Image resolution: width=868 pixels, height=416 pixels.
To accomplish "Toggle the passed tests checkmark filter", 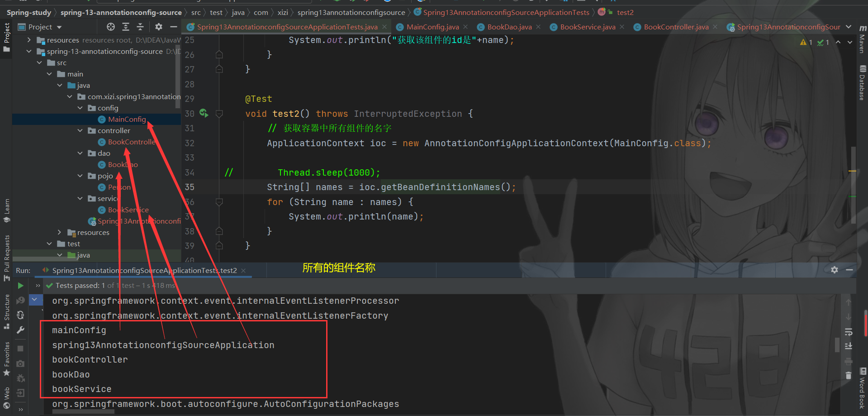I will click(x=50, y=286).
